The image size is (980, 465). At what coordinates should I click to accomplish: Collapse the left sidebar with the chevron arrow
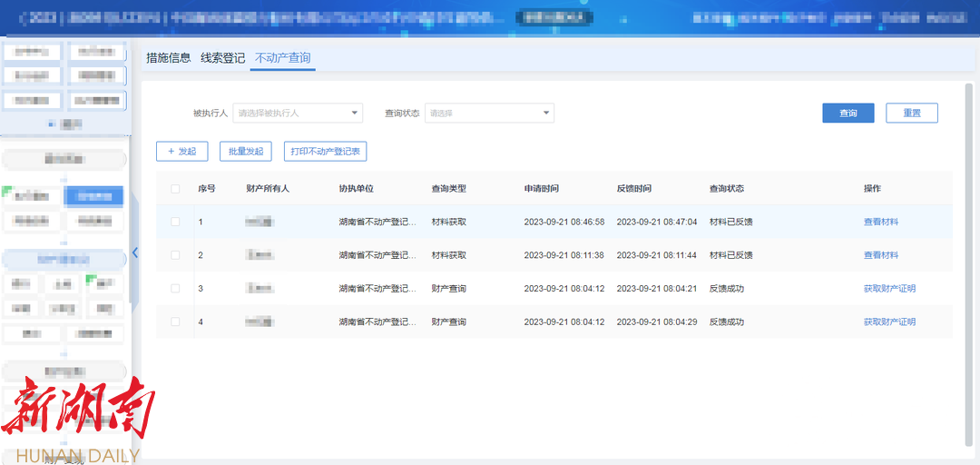coord(135,252)
